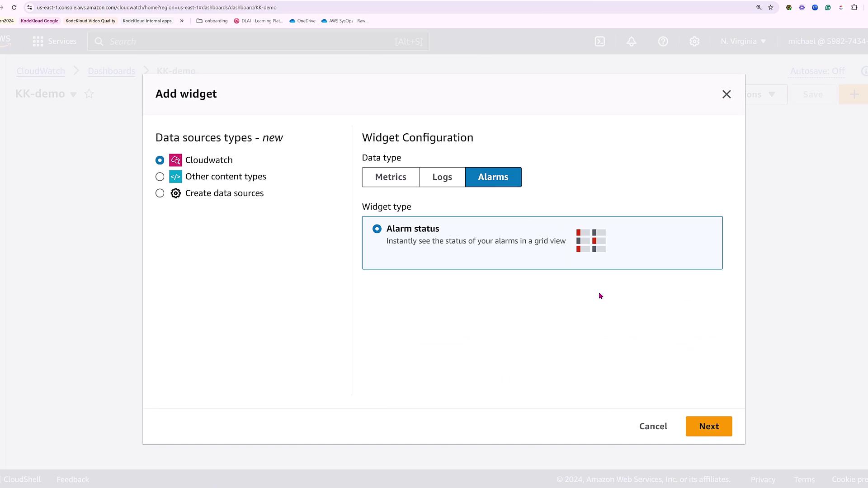Favorite the KK-demo dashboard with the star

(x=89, y=94)
